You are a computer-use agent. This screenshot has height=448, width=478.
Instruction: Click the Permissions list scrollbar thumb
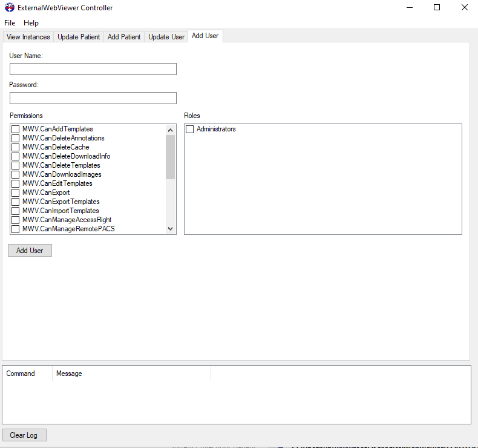click(171, 157)
